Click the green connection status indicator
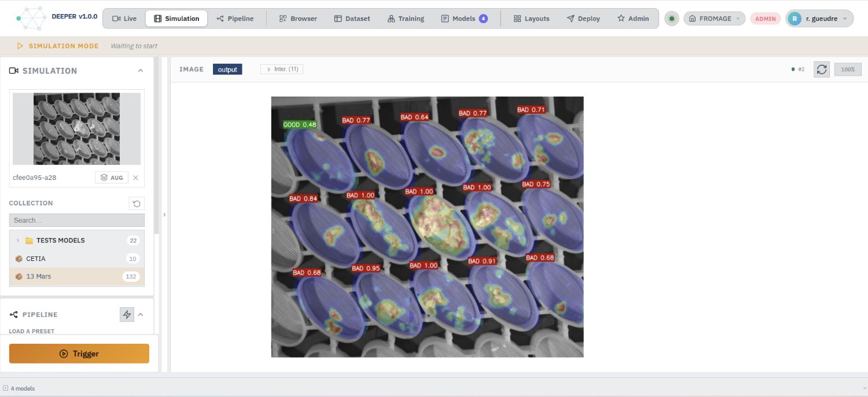Image resolution: width=868 pixels, height=397 pixels. [671, 19]
